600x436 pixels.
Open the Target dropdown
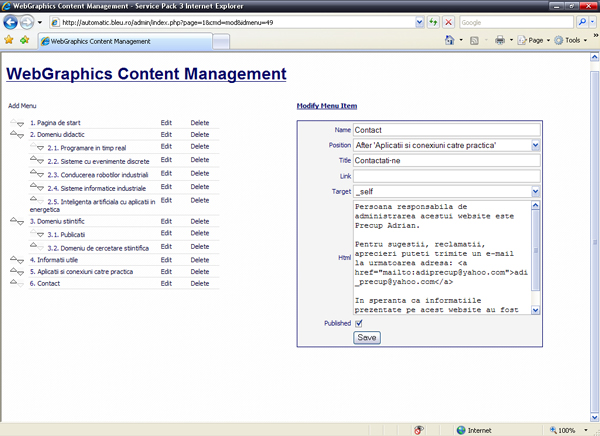click(535, 192)
